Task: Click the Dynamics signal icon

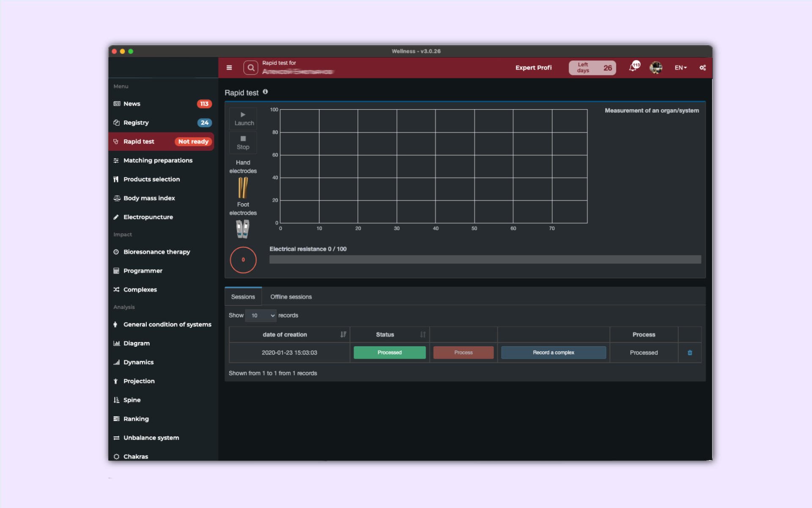Action: [116, 362]
